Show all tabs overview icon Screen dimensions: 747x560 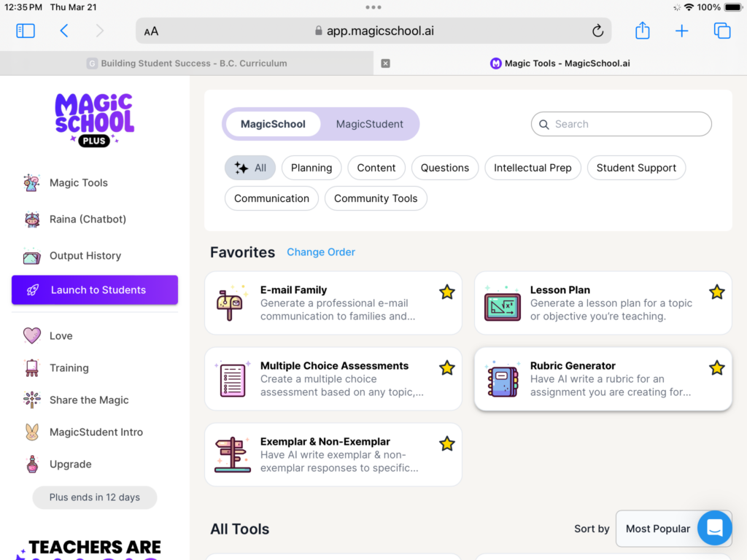click(x=721, y=31)
